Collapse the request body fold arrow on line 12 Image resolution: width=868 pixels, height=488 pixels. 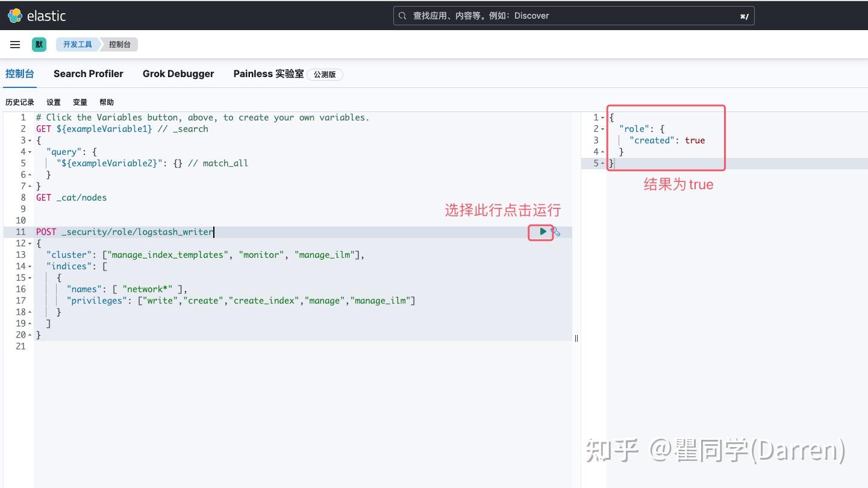pos(28,243)
